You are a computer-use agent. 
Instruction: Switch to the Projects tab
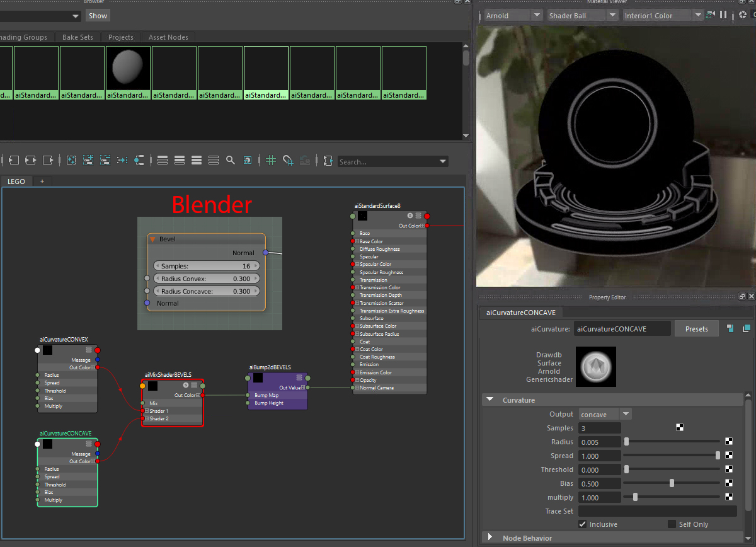click(x=121, y=37)
